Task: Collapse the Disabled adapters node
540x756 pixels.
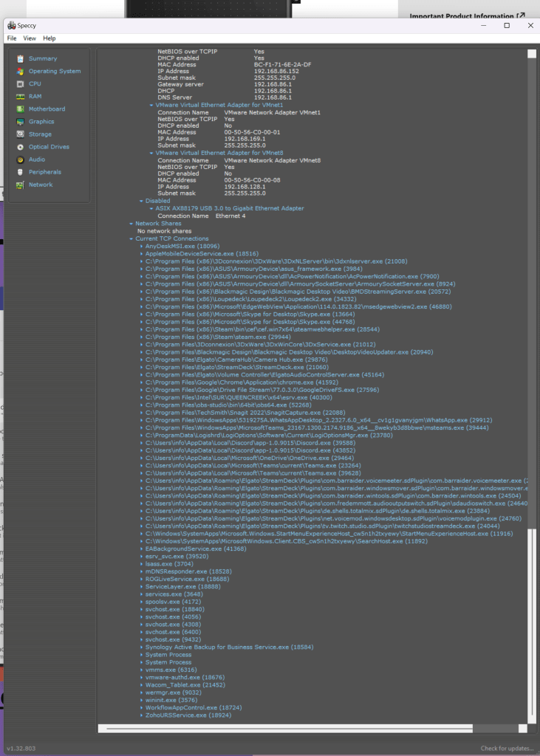Action: click(x=141, y=201)
